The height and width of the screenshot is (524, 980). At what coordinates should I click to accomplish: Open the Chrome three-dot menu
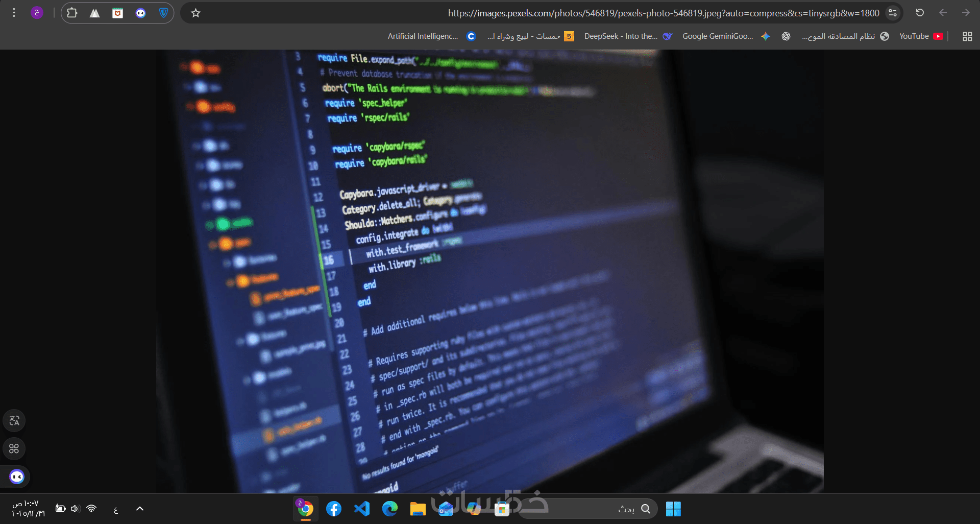[14, 13]
